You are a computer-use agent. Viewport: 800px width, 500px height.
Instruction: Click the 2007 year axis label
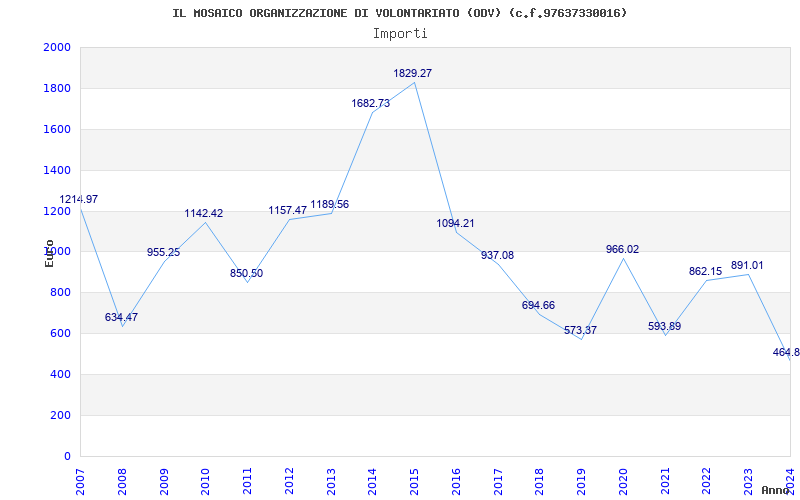81,482
